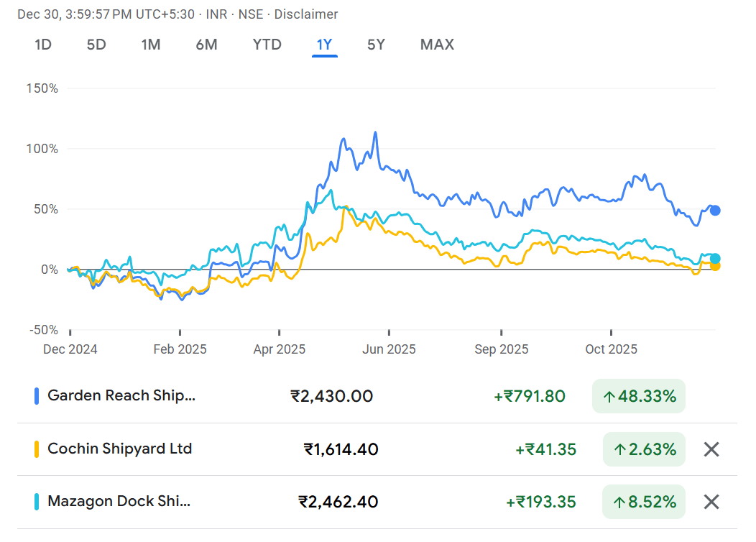This screenshot has width=756, height=542.
Task: Open Garden Reach Ship stock row
Action: click(121, 395)
